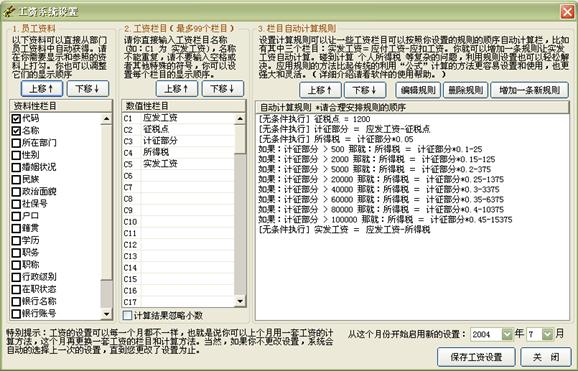Image resolution: width=578 pixels, height=371 pixels.
Task: Click 下移 button in 员工资料 panel
Action: pos(88,89)
